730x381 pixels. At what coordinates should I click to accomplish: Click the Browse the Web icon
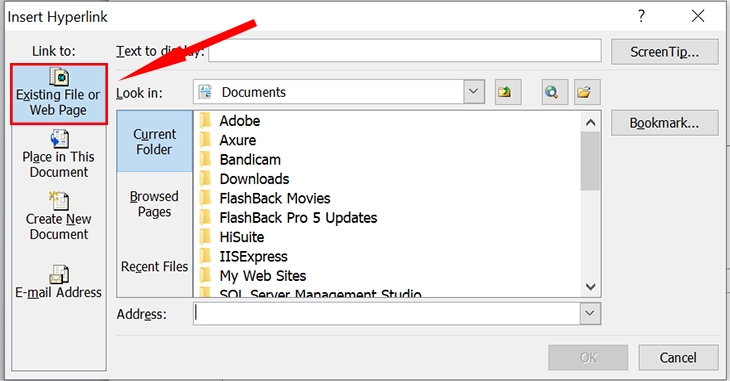tap(554, 92)
